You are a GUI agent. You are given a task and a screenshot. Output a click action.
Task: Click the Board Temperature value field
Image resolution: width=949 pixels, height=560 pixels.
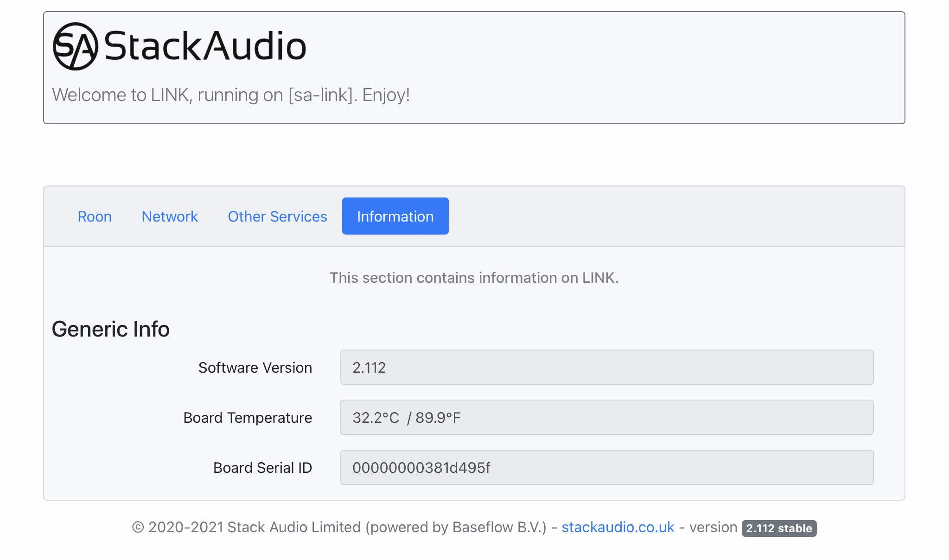pyautogui.click(x=607, y=418)
